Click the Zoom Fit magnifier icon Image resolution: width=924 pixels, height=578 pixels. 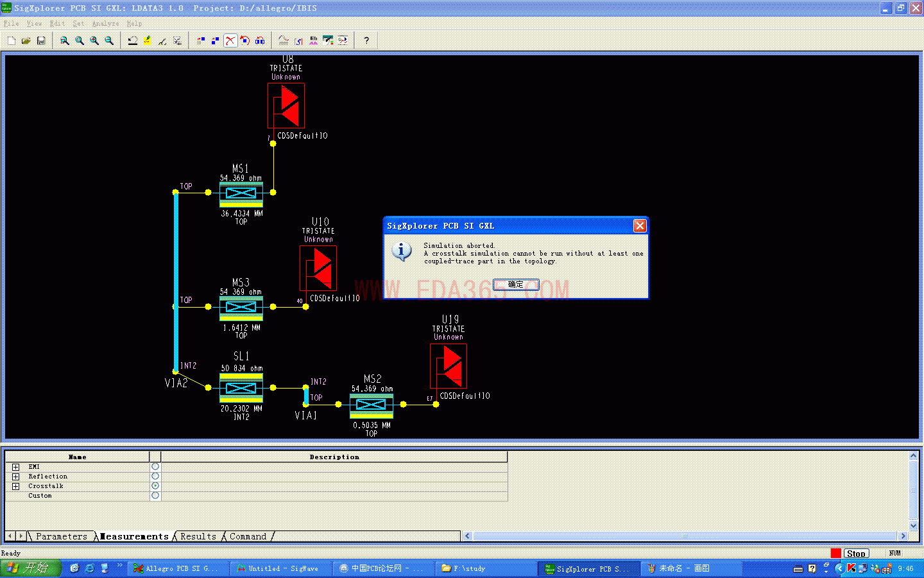coord(80,40)
